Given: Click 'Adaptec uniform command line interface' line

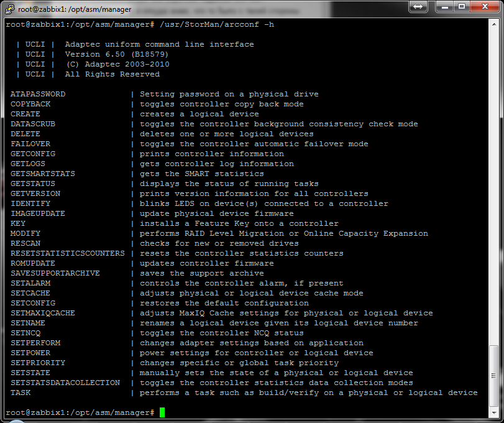Looking at the screenshot, I should tap(160, 44).
